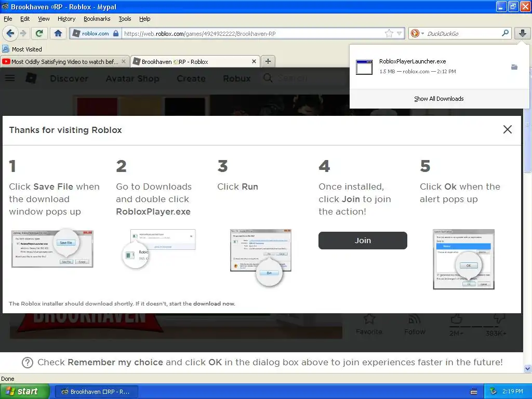Click the thumbs up like icon
532x399 pixels.
pyautogui.click(x=456, y=319)
